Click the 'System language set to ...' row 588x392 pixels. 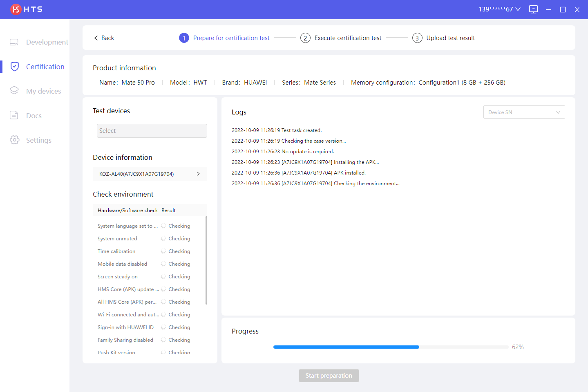click(x=150, y=226)
